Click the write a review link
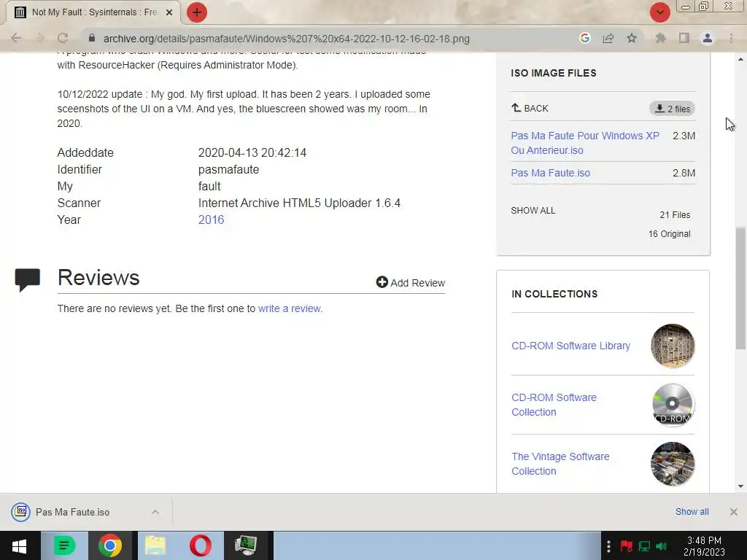Viewport: 747px width, 560px height. (x=289, y=308)
